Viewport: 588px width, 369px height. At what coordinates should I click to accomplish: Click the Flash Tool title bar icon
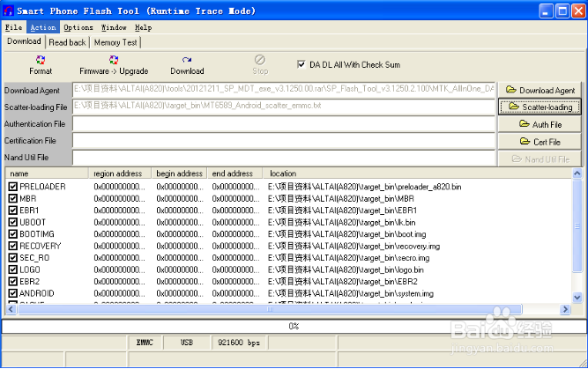point(8,11)
